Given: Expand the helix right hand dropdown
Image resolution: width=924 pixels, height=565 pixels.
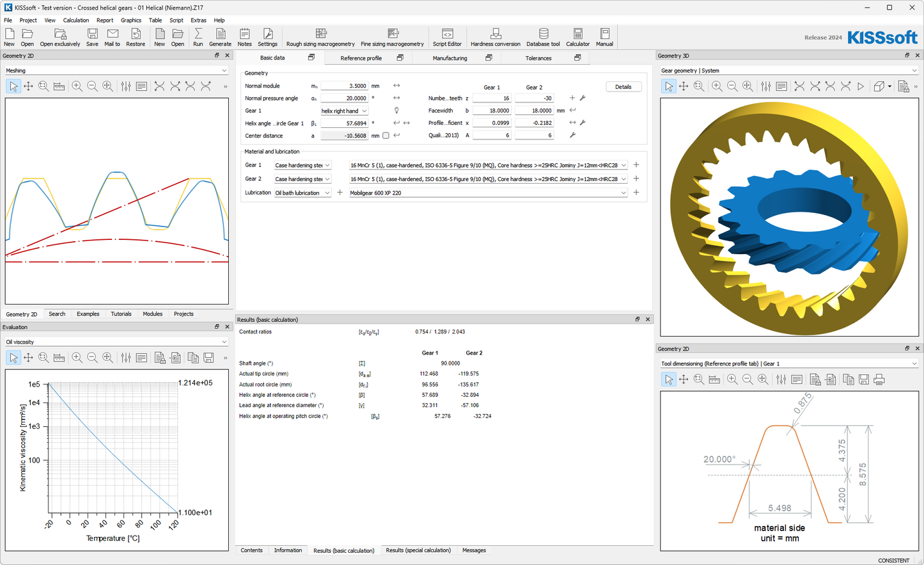Looking at the screenshot, I should (x=344, y=111).
